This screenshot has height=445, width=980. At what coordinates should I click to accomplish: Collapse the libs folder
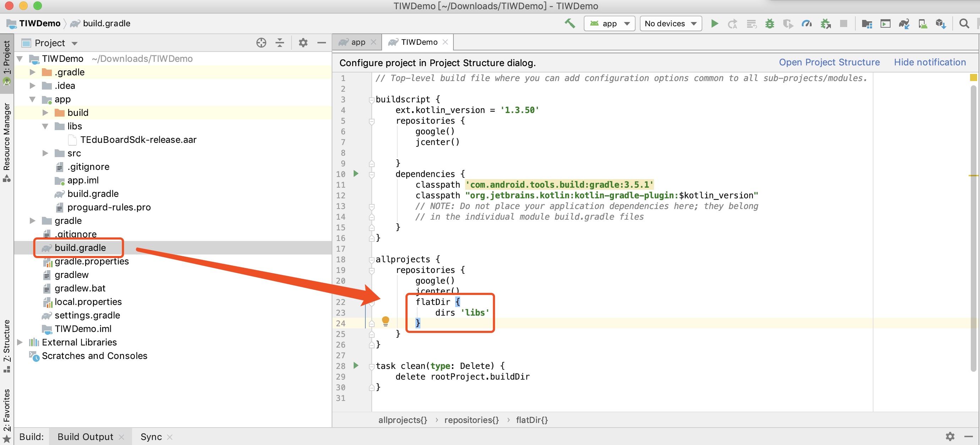pos(45,126)
